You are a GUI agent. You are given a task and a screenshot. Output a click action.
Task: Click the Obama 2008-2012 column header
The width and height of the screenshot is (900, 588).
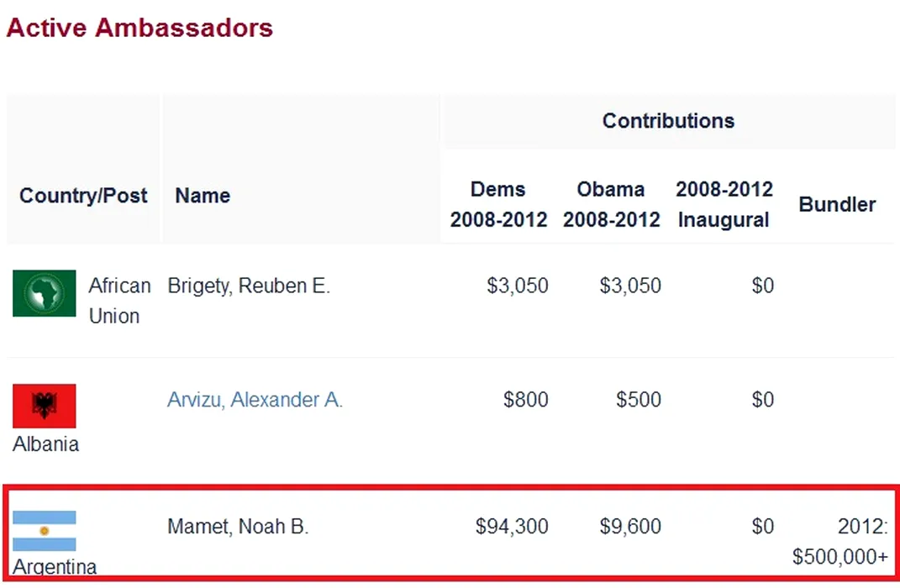[x=611, y=204]
